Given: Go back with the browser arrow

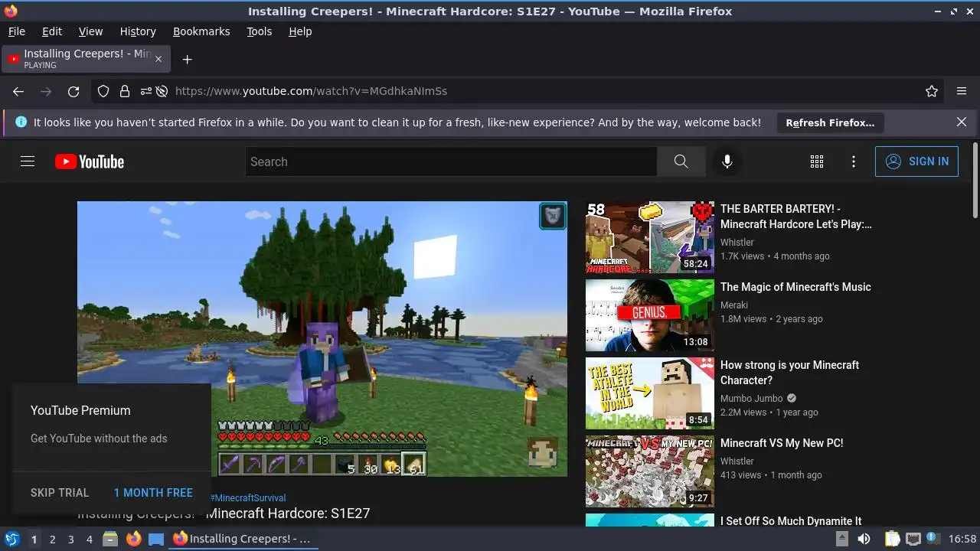Looking at the screenshot, I should pyautogui.click(x=18, y=91).
